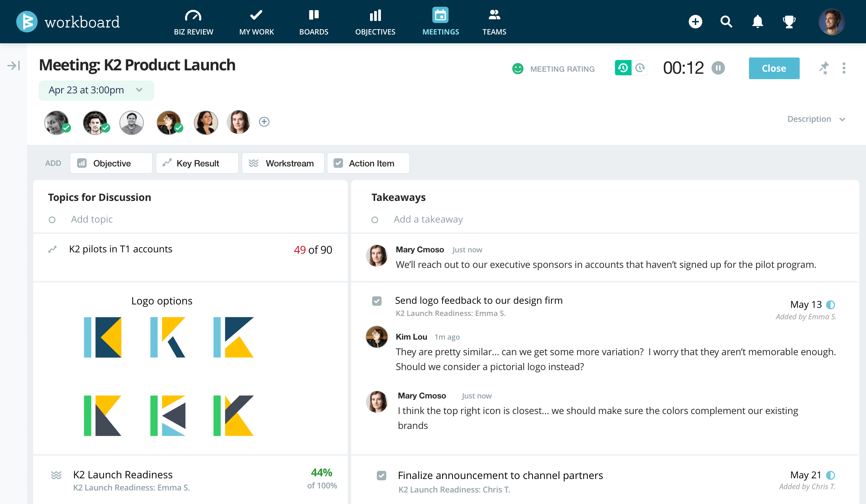
Task: Select the top-middle yellow K logo
Action: click(168, 337)
